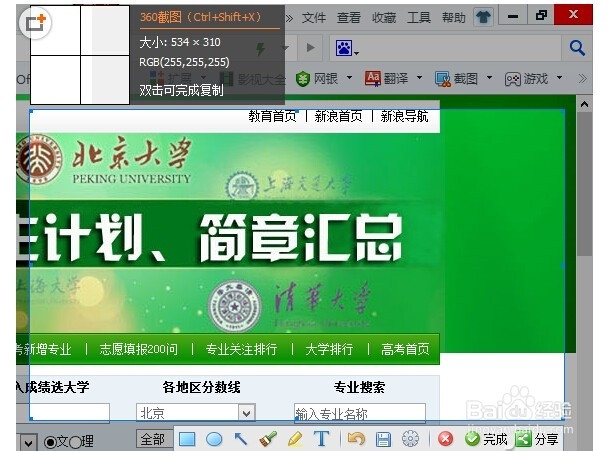Open 新浪导航 link
608x451 pixels.
pos(404,116)
